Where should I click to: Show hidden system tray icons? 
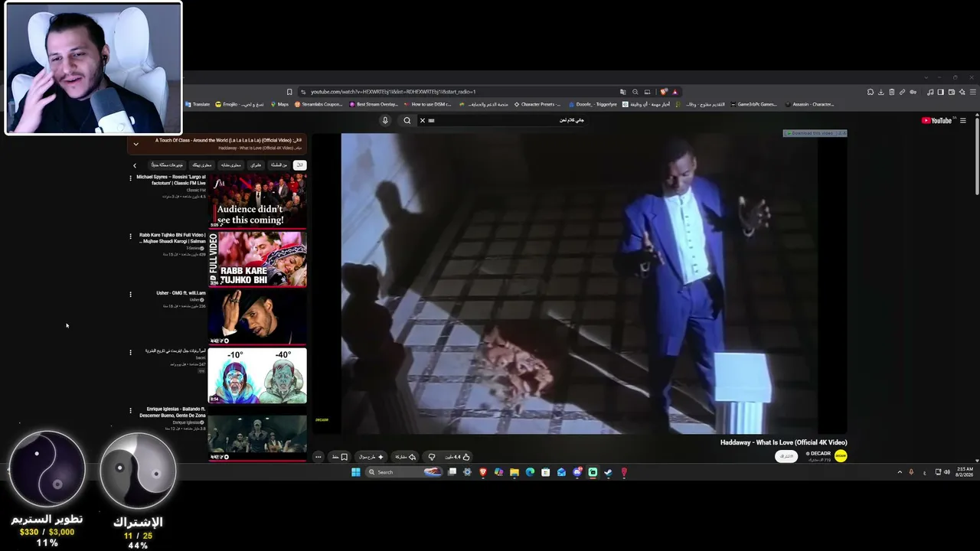coord(900,472)
